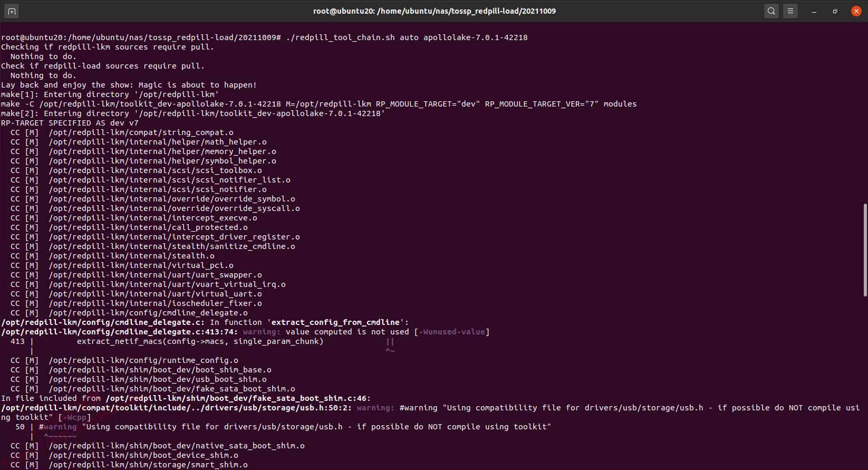The height and width of the screenshot is (470, 868).
Task: Click the -Wcpp warning flag text
Action: [x=75, y=417]
